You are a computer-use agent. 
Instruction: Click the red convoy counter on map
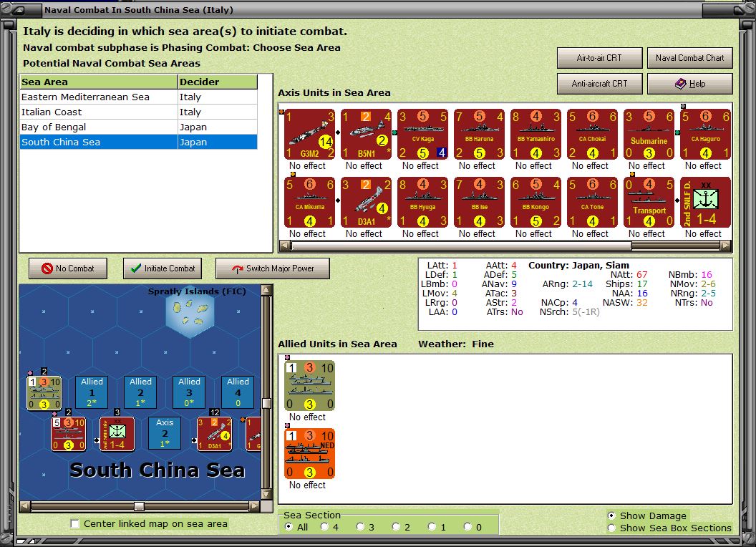coord(69,434)
